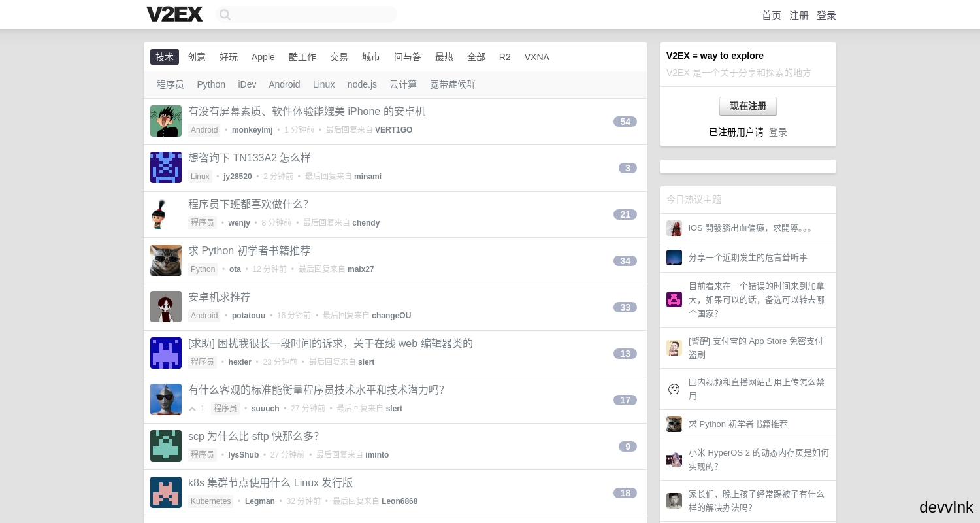
Task: Open author suuuch's profile link
Action: tap(265, 409)
